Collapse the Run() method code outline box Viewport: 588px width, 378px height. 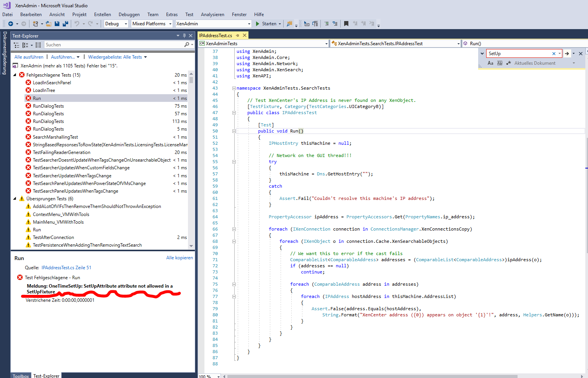click(x=234, y=131)
